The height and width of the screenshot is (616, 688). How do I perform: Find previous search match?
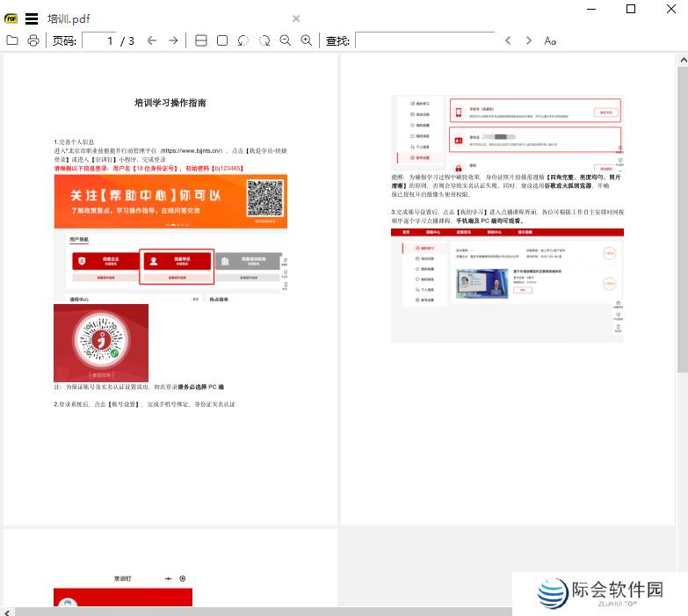coord(508,40)
